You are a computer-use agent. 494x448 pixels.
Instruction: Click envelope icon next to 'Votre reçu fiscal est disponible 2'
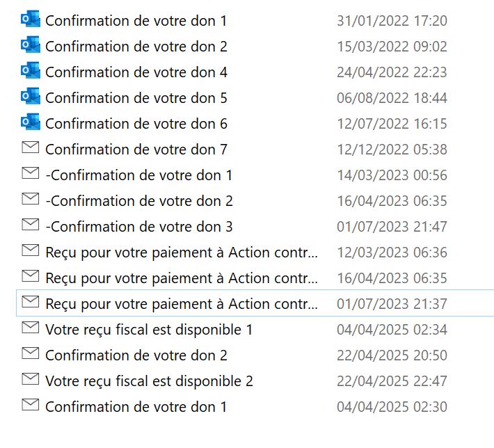[x=31, y=379]
